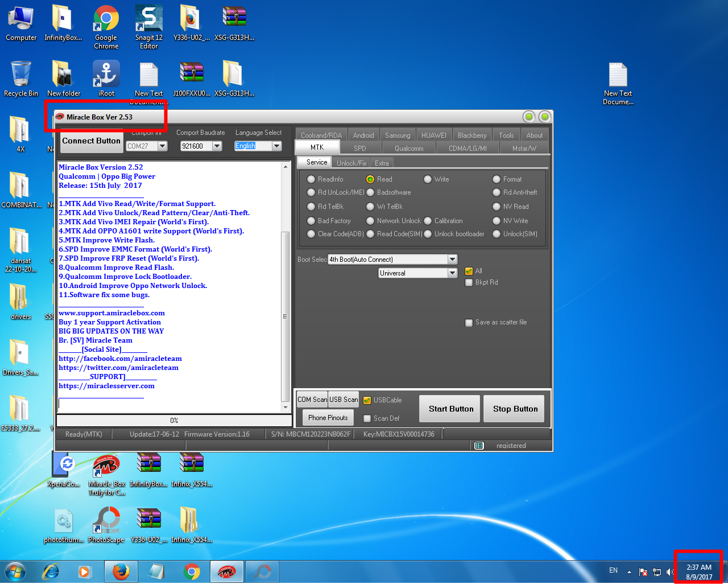The height and width of the screenshot is (584, 728).
Task: Open Firefox from the taskbar
Action: tap(121, 571)
